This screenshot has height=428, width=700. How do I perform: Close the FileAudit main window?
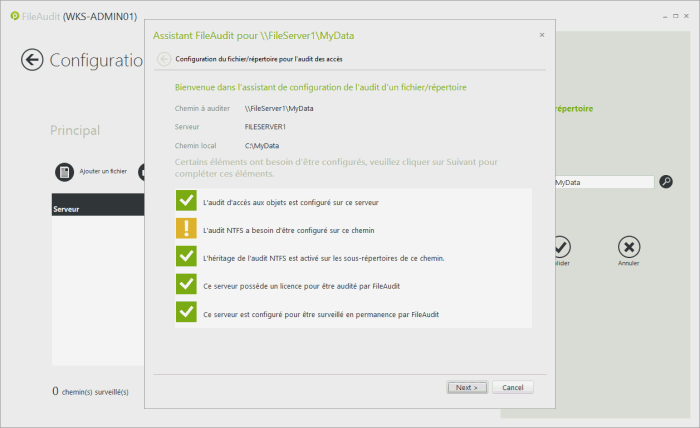coord(686,16)
